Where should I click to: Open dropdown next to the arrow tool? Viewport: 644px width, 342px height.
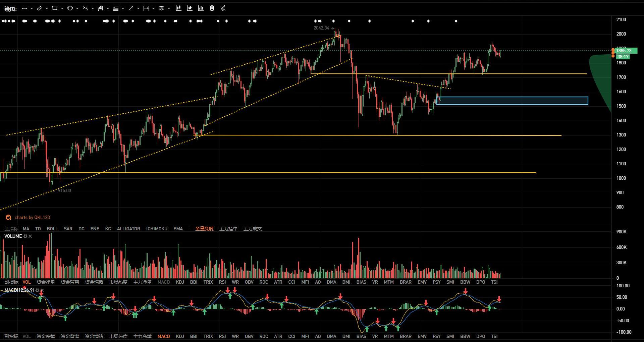pos(138,8)
